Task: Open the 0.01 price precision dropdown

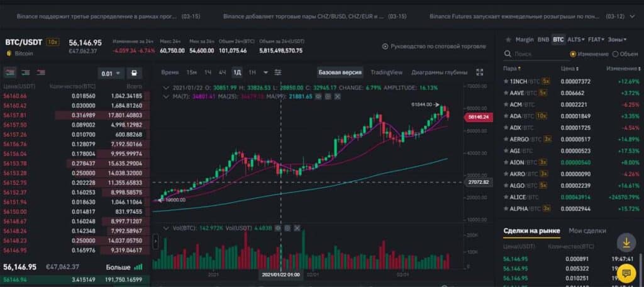Action: [x=111, y=74]
